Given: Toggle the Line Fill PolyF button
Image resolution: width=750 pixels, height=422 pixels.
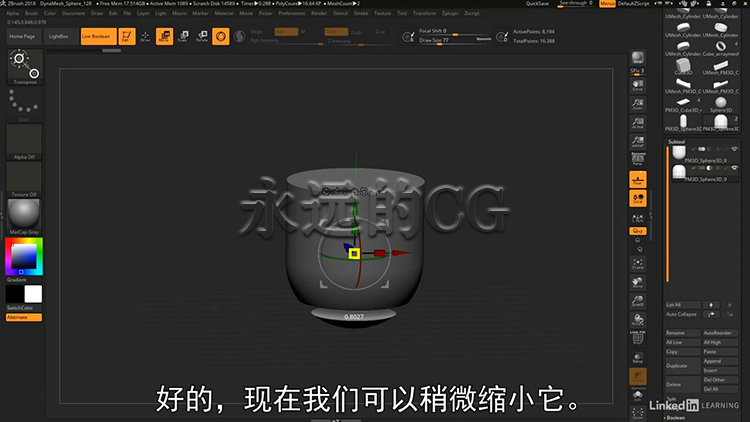Looking at the screenshot, I should (x=638, y=338).
